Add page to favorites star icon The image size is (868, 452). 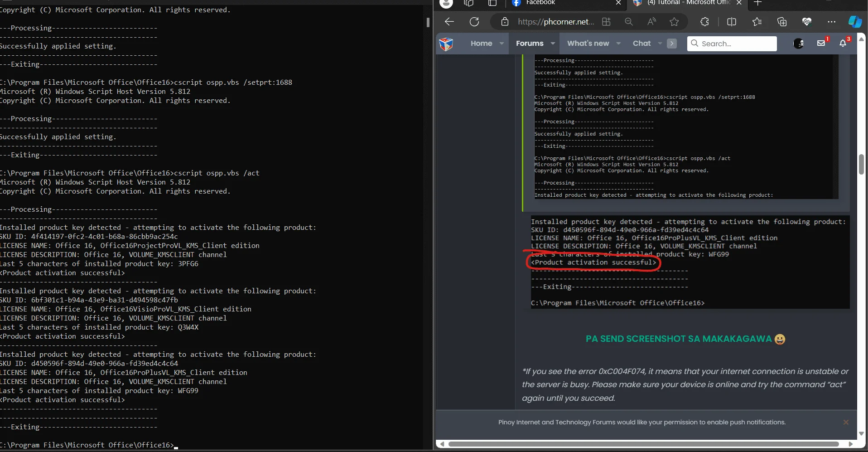[674, 22]
